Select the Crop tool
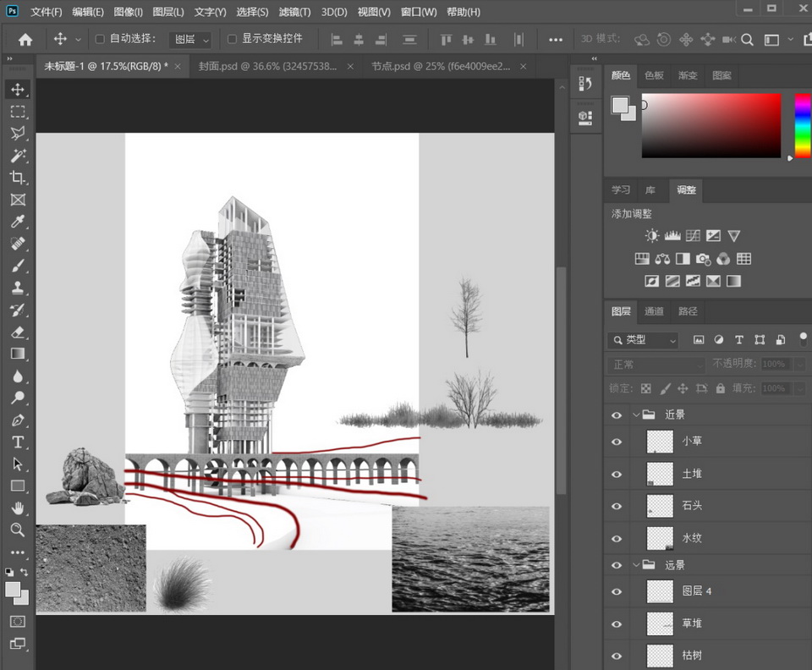Screen dimensions: 812x670 pyautogui.click(x=18, y=178)
